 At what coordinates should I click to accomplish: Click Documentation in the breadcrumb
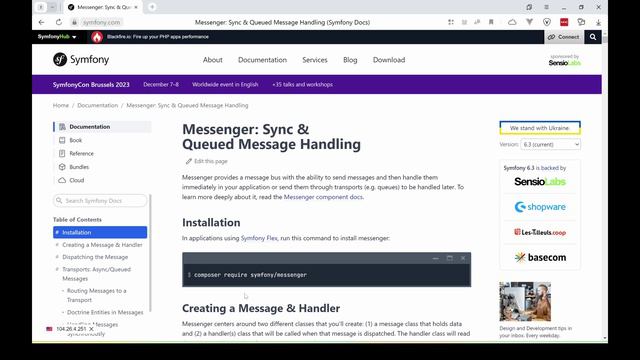(x=98, y=105)
